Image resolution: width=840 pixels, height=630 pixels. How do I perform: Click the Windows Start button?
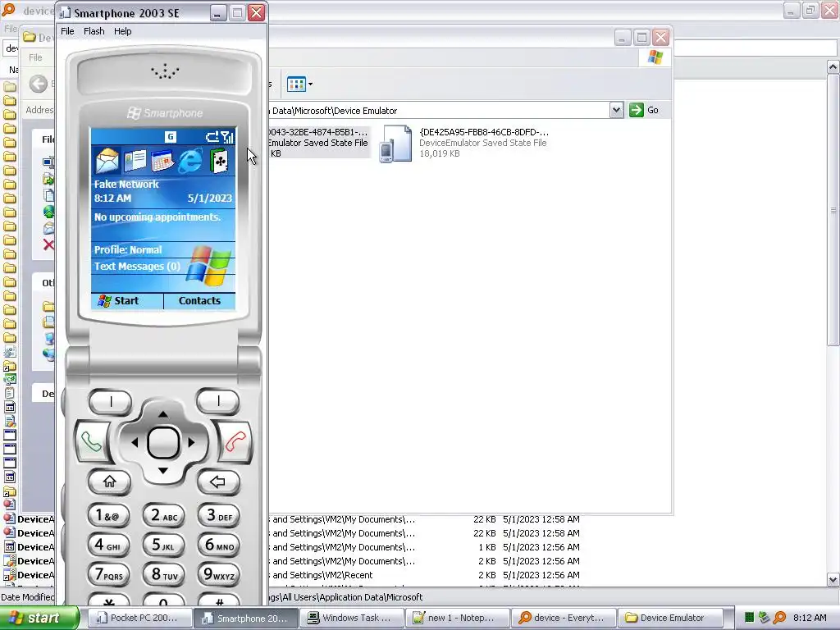[39, 618]
